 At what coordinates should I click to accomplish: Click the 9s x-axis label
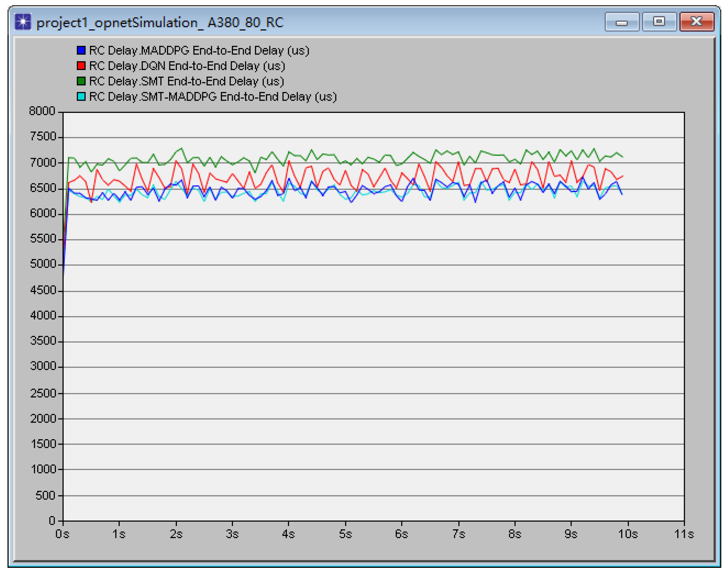pos(571,534)
